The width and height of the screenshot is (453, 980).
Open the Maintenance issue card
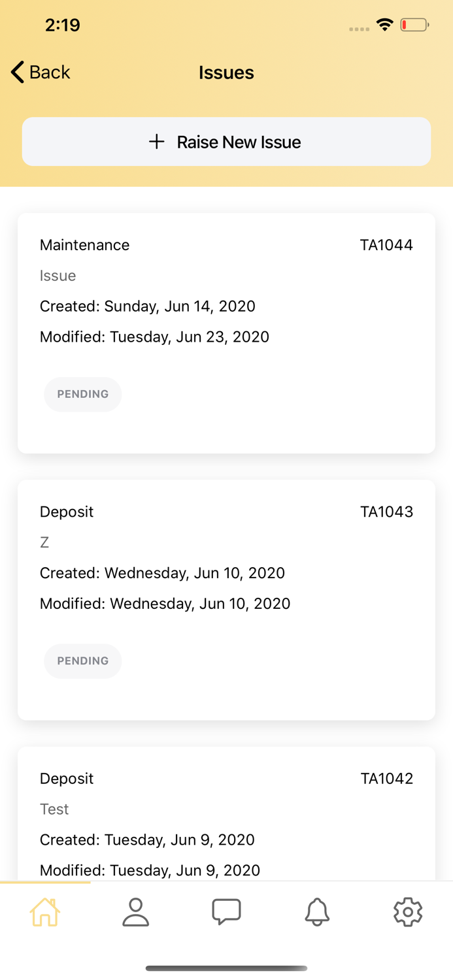226,333
